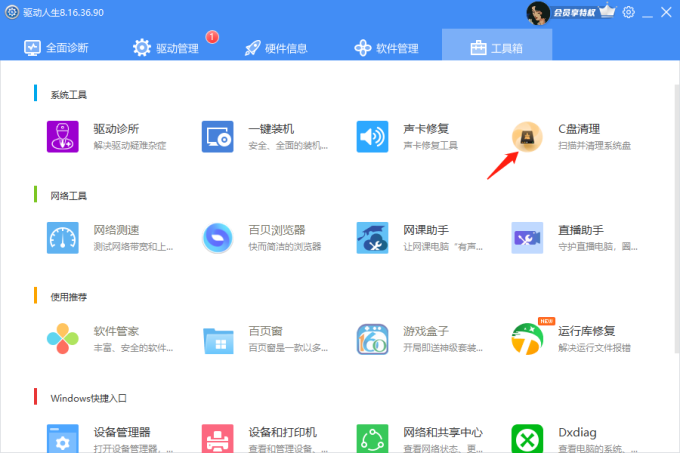Open the C盘清理 disk icon

click(527, 137)
